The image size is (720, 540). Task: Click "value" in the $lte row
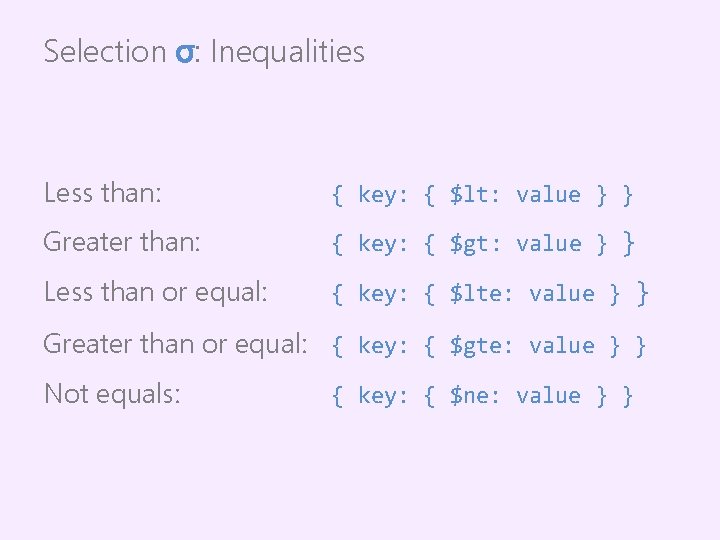[561, 294]
